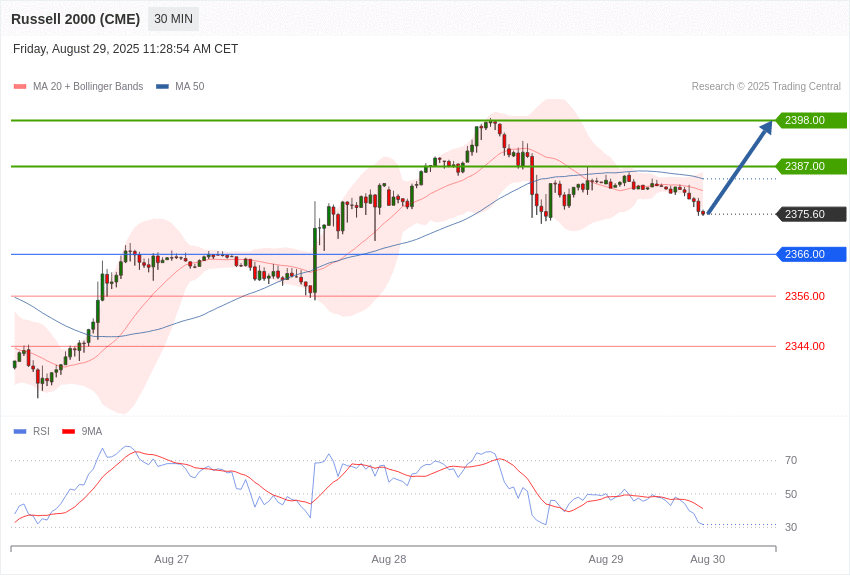Click the Russell 2000 (CME) title
The height and width of the screenshot is (576, 850).
[x=75, y=19]
